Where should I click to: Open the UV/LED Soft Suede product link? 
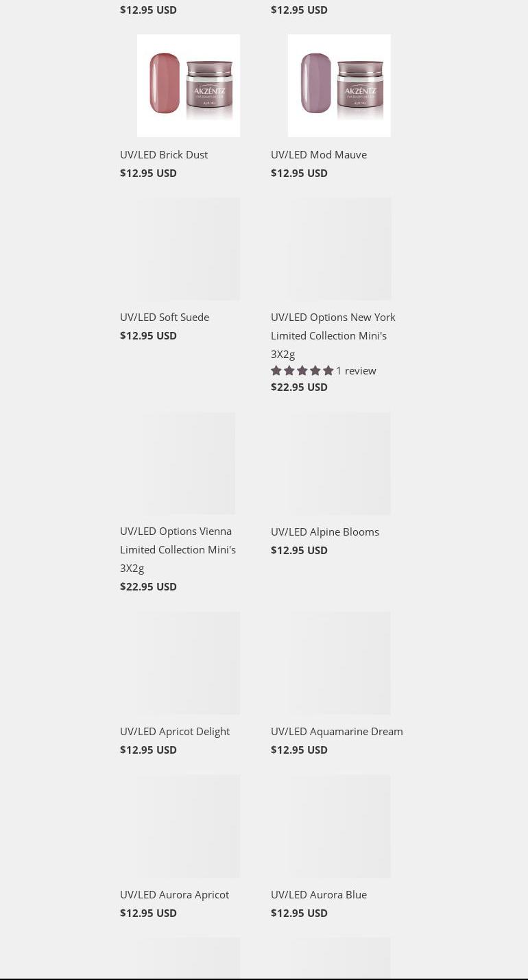[165, 317]
